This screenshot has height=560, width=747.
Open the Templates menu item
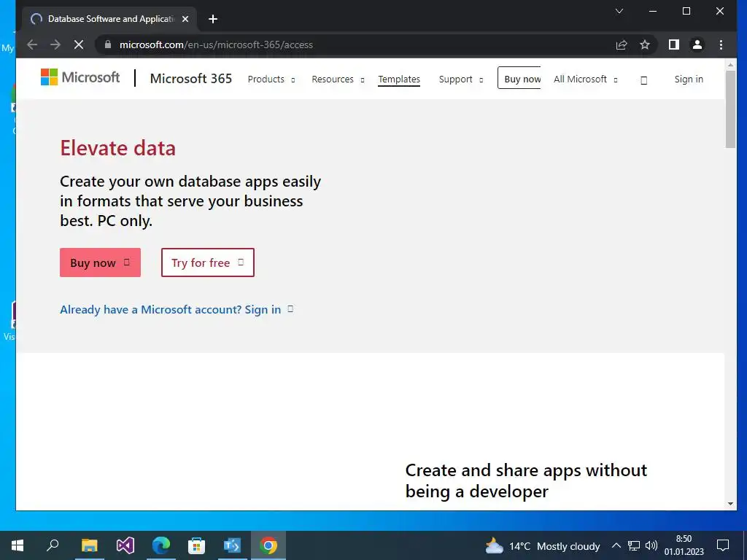click(x=399, y=79)
